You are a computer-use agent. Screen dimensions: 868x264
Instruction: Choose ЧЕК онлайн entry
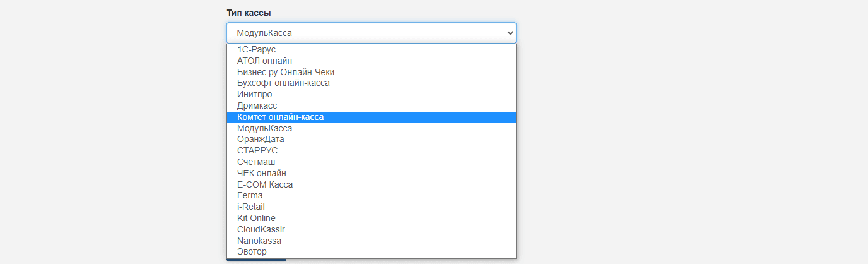[x=262, y=173]
